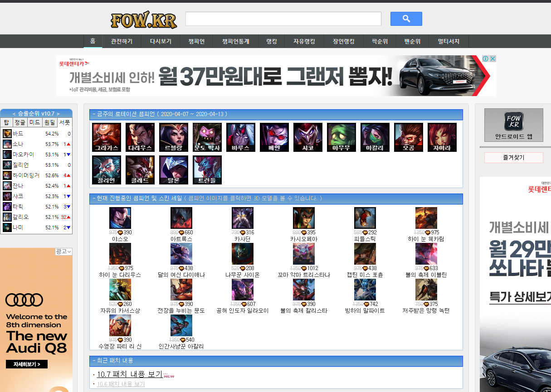
Task: Click 하이머딩거 row in win rate list
Action: coord(37,175)
